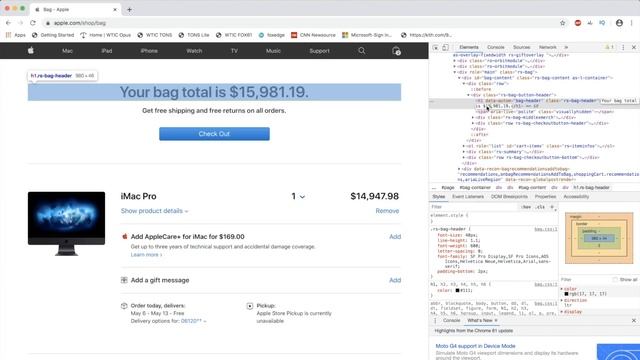Expand the computed color property triangle

point(562,289)
